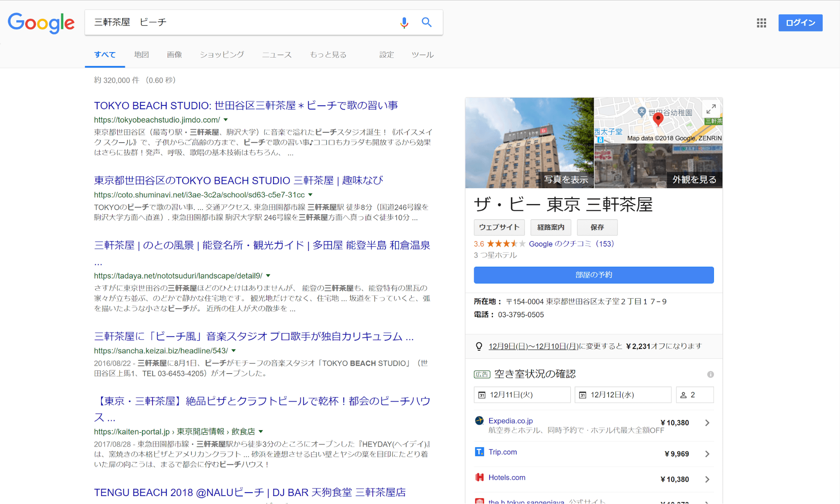Start voice search with the microphone icon
This screenshot has height=504, width=840.
click(404, 23)
